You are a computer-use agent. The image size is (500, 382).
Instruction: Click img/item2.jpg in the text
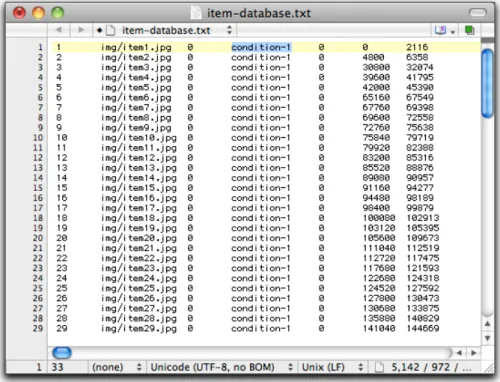click(136, 57)
